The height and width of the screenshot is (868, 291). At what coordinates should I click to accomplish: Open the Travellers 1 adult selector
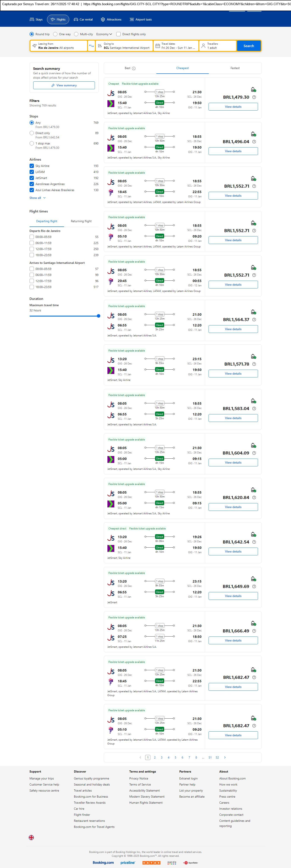pyautogui.click(x=217, y=46)
